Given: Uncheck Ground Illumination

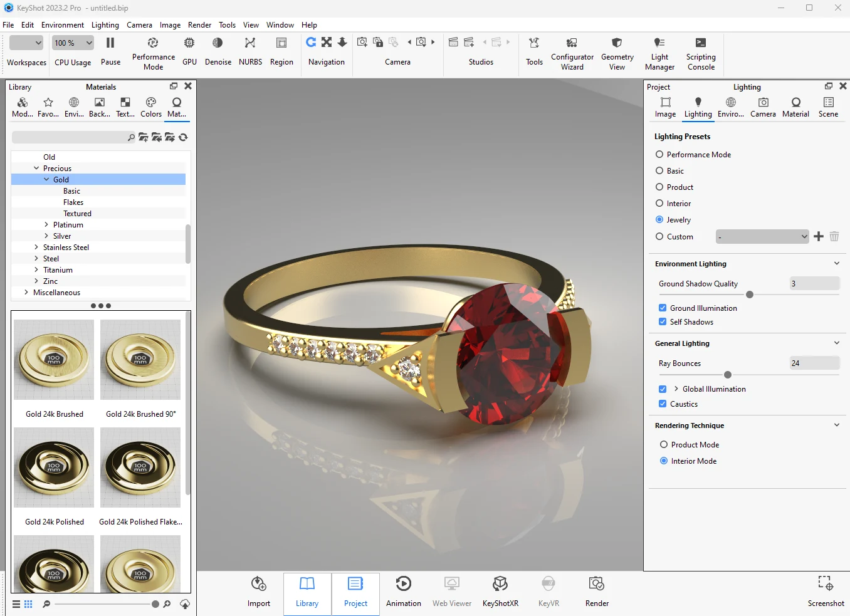Looking at the screenshot, I should pos(663,308).
